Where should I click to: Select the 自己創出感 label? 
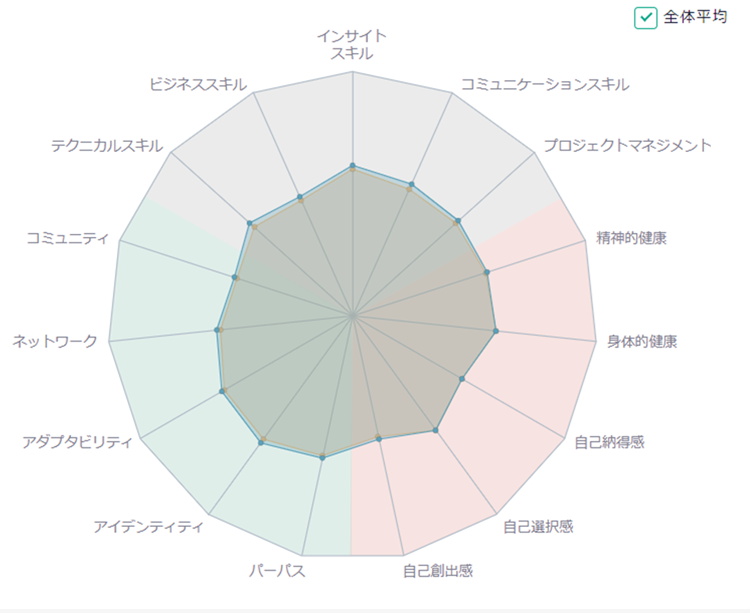[x=438, y=571]
